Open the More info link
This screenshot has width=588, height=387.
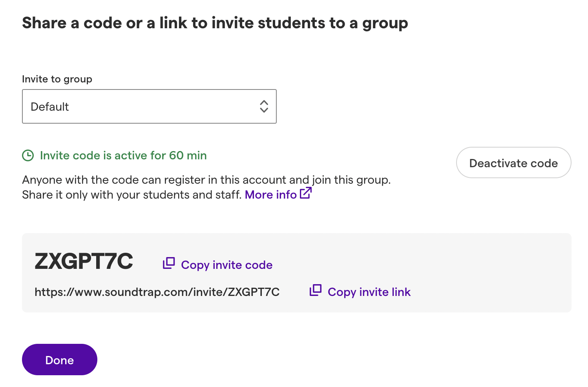[271, 194]
